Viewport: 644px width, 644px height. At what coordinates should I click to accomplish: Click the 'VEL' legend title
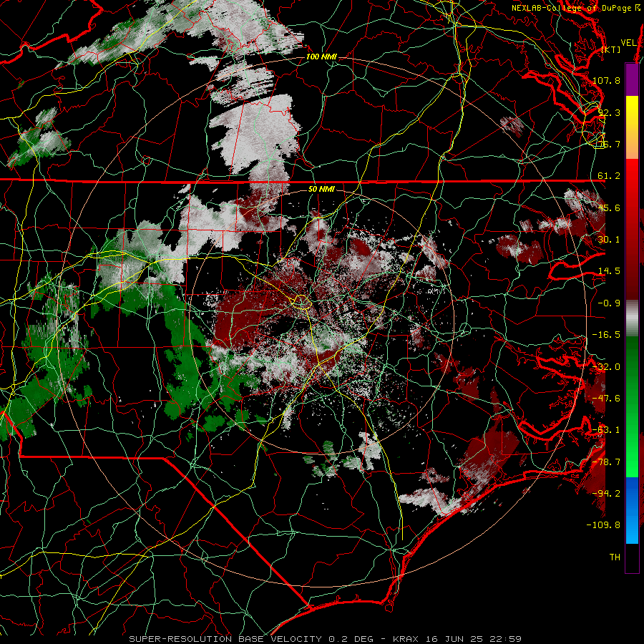628,43
